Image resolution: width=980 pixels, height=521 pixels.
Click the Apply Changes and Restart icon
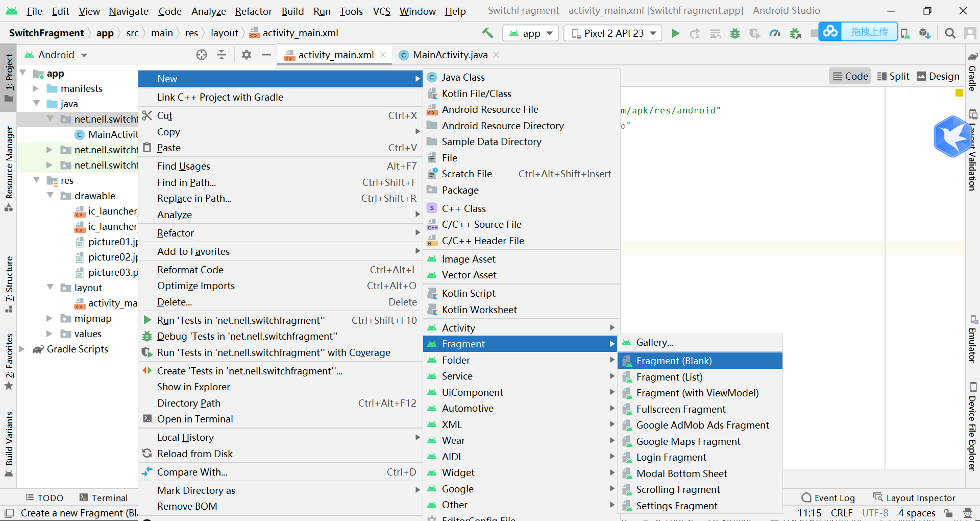pos(695,33)
